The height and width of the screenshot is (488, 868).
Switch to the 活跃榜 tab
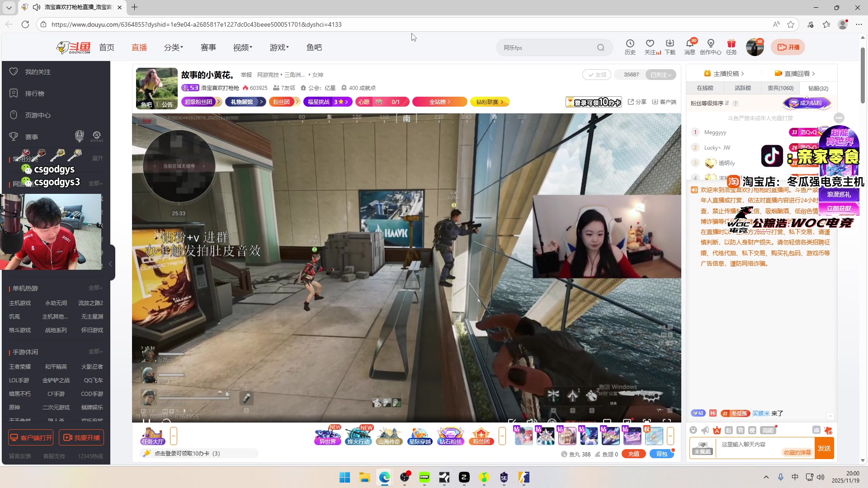pos(742,88)
